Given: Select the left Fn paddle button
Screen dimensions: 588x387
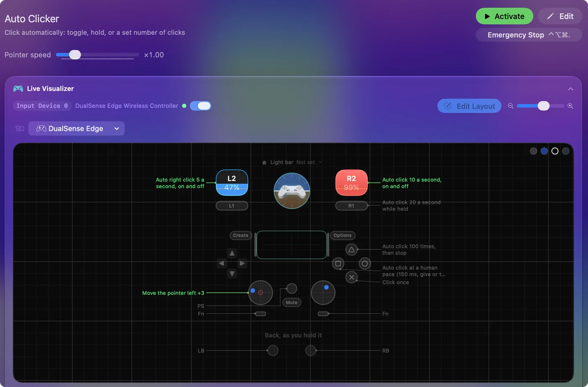Looking at the screenshot, I should click(260, 314).
